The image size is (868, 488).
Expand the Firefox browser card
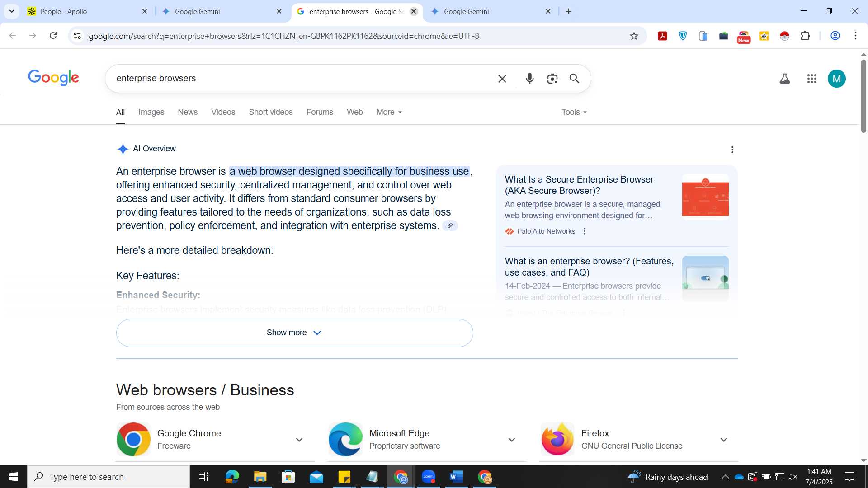click(x=723, y=440)
